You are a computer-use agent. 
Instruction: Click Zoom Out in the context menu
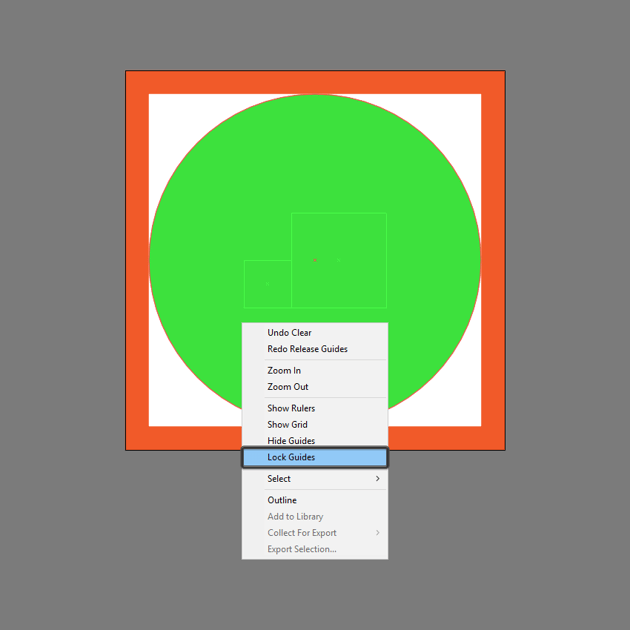click(315, 387)
